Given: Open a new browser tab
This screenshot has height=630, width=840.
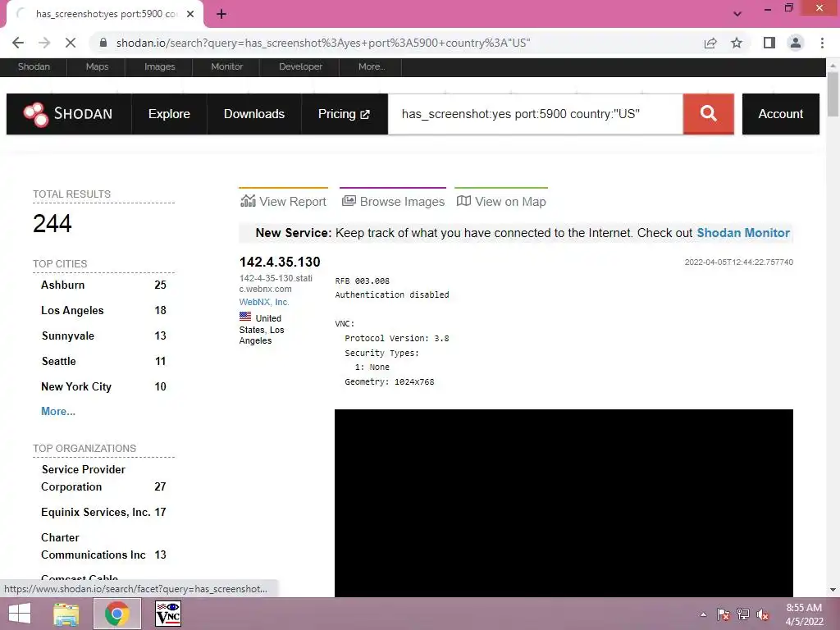Looking at the screenshot, I should point(221,14).
